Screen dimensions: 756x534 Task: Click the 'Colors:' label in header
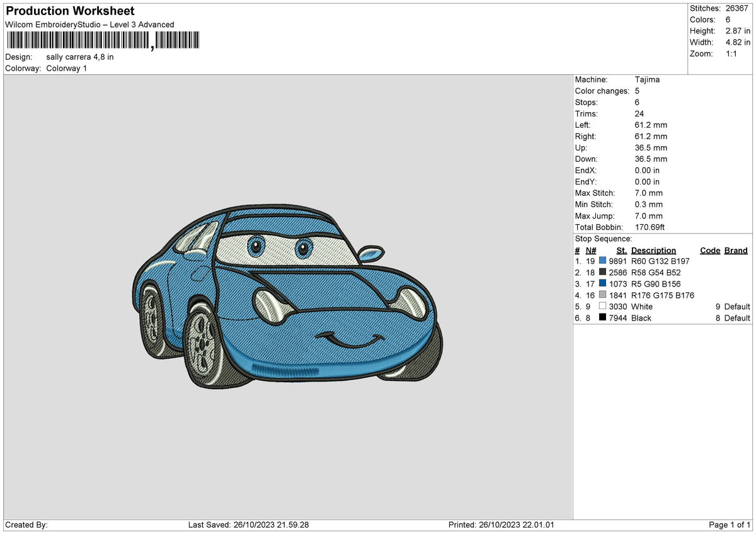point(704,20)
